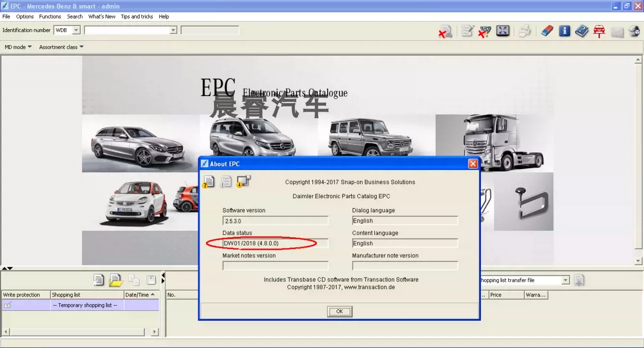Click the blue information icon
The width and height of the screenshot is (644, 348).
tap(565, 31)
